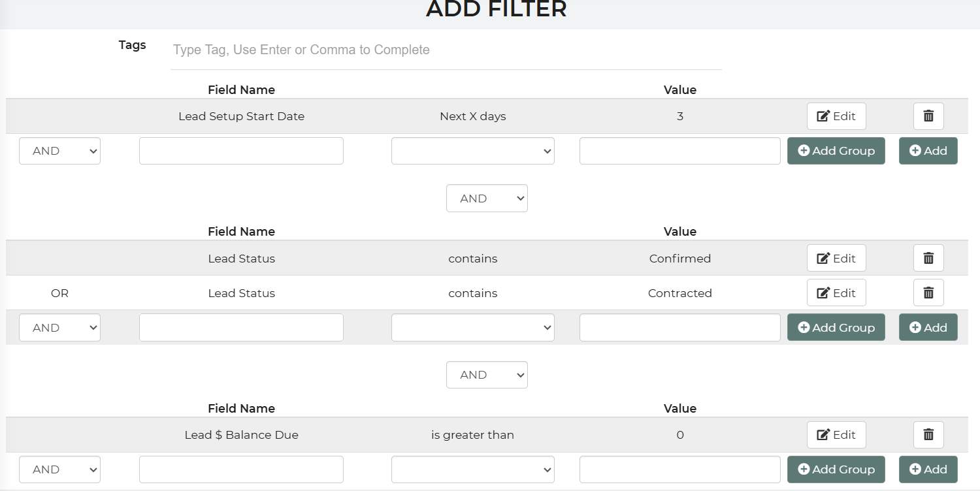
Task: Click the 'is greater than' operator text
Action: [x=472, y=435]
